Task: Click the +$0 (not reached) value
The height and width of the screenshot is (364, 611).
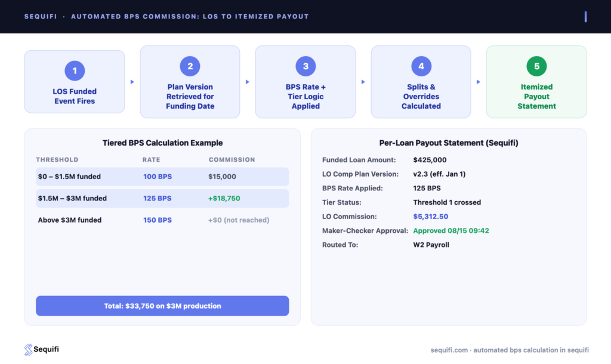Action: pyautogui.click(x=239, y=220)
